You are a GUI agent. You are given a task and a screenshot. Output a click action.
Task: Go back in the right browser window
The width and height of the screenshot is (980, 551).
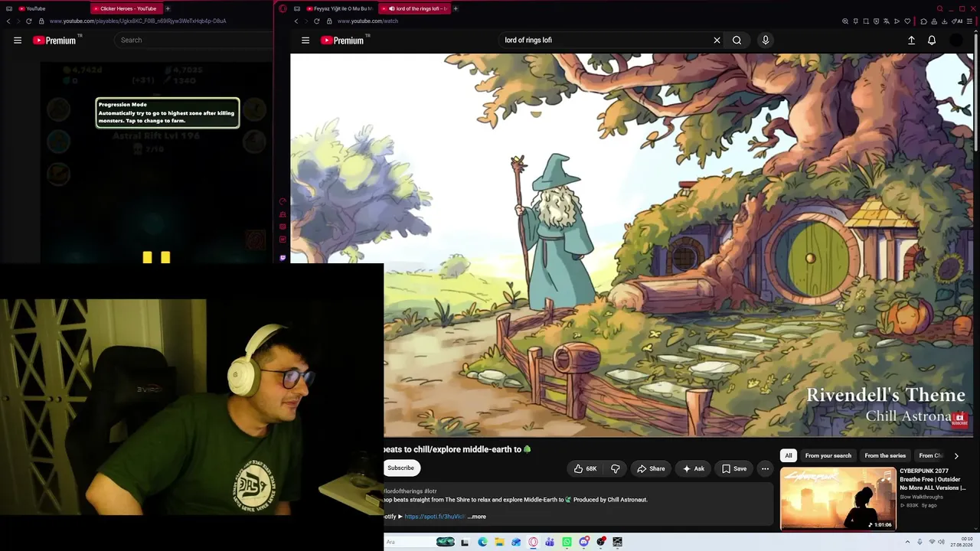point(296,21)
